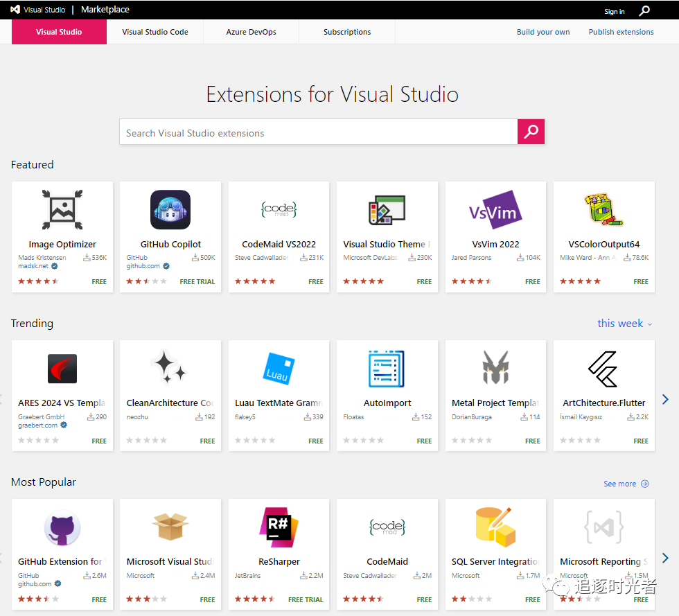This screenshot has width=679, height=616.
Task: Open the Build your own link
Action: pos(543,32)
